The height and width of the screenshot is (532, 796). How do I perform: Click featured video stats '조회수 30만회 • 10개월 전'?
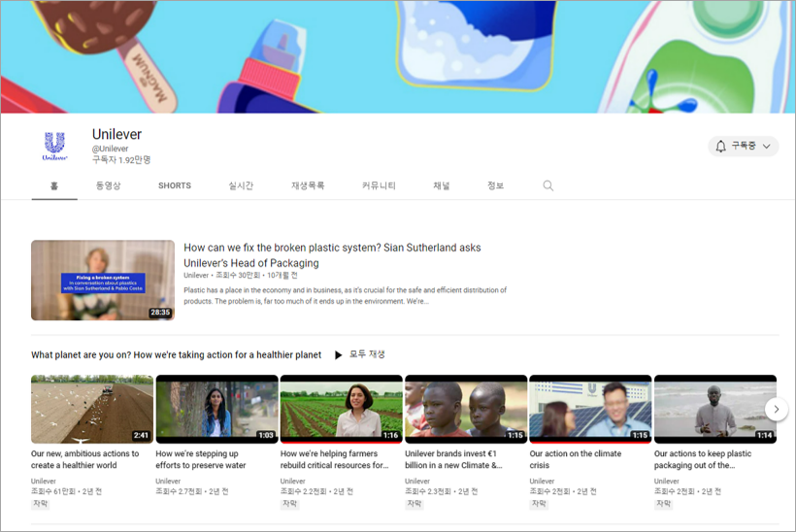click(256, 275)
